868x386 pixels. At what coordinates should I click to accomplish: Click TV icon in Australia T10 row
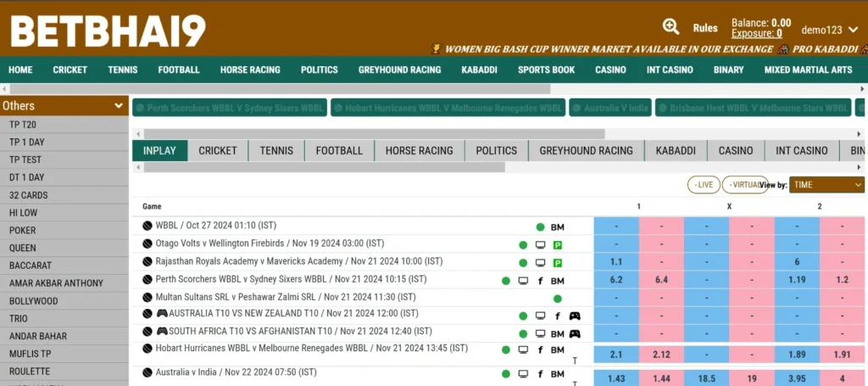pyautogui.click(x=540, y=316)
